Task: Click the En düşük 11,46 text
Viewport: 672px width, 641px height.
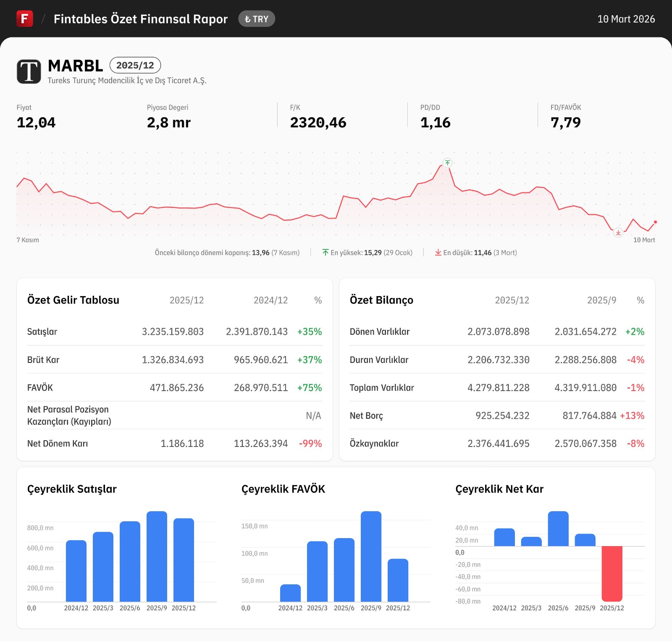Action: [x=480, y=252]
